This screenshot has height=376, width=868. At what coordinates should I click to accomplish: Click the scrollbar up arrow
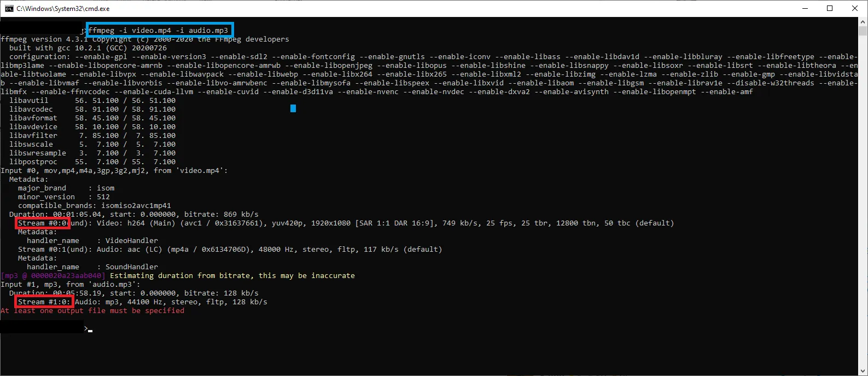click(x=863, y=21)
